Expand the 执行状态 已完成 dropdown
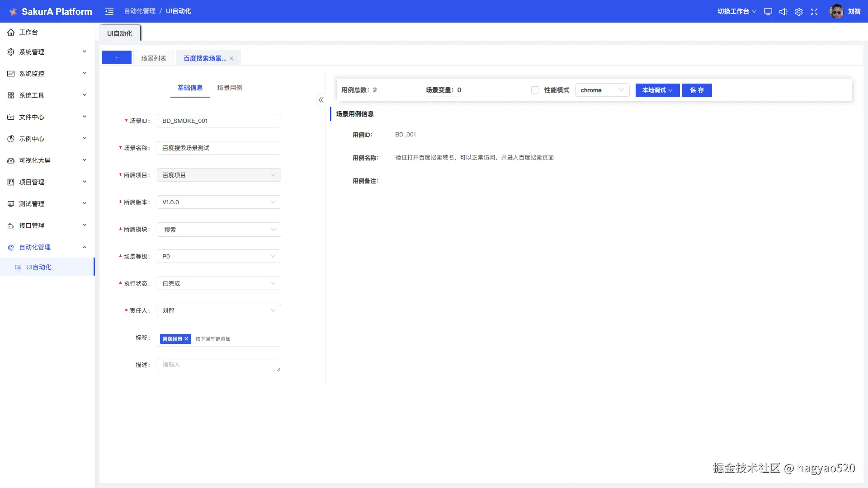868x488 pixels. [x=219, y=283]
